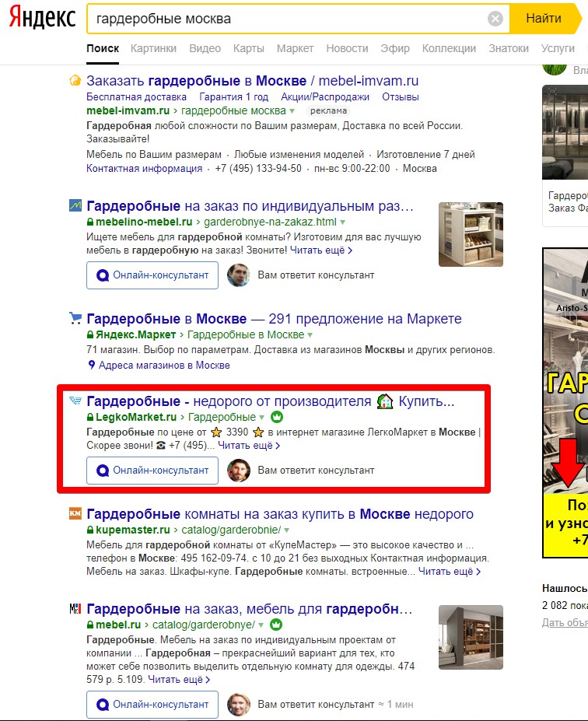
Task: Switch to the Видео tab
Action: pyautogui.click(x=205, y=48)
